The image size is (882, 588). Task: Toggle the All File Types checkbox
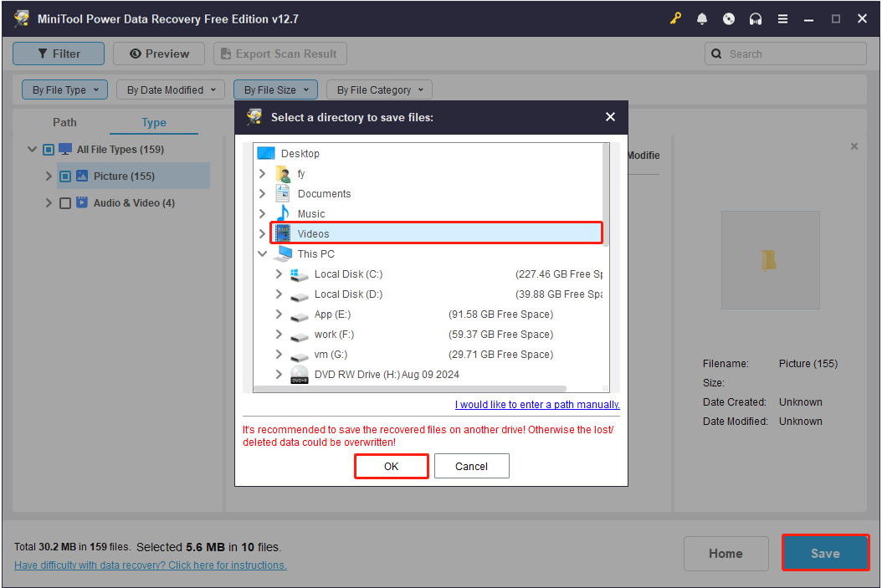(48, 149)
